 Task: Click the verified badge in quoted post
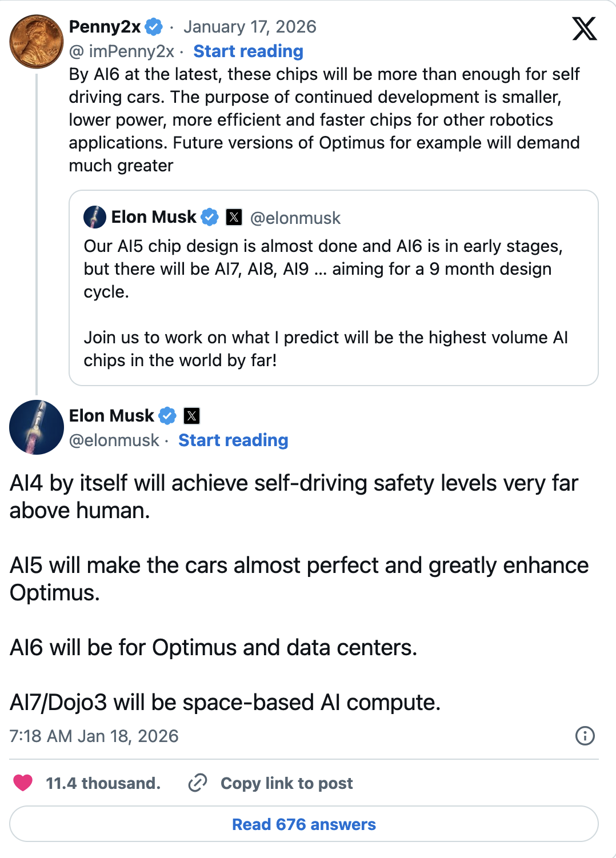tap(210, 217)
